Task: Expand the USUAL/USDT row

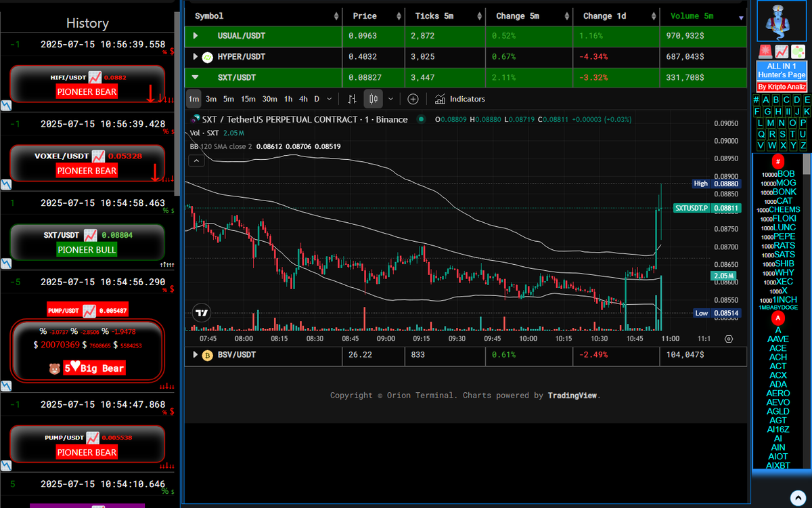Action: pyautogui.click(x=196, y=35)
